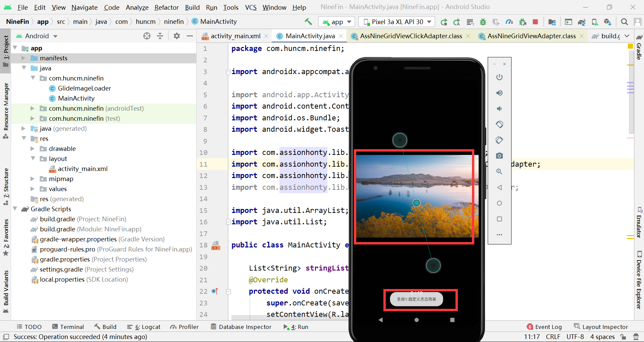Viewport: 644px width, 342px height.
Task: Hide the Project panel with minus icon
Action: 190,36
